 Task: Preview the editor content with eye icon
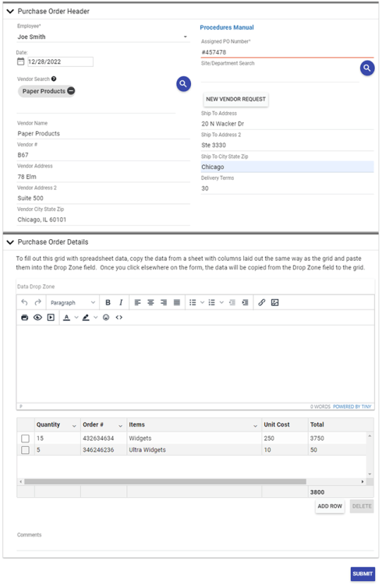coord(37,317)
